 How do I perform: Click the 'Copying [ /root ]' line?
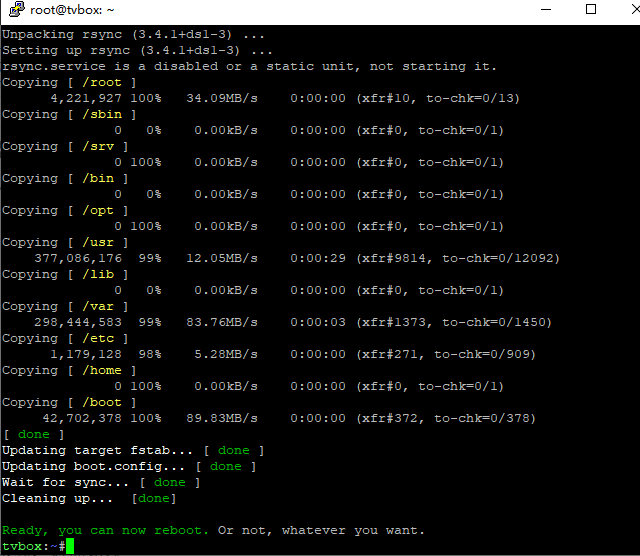(x=69, y=82)
